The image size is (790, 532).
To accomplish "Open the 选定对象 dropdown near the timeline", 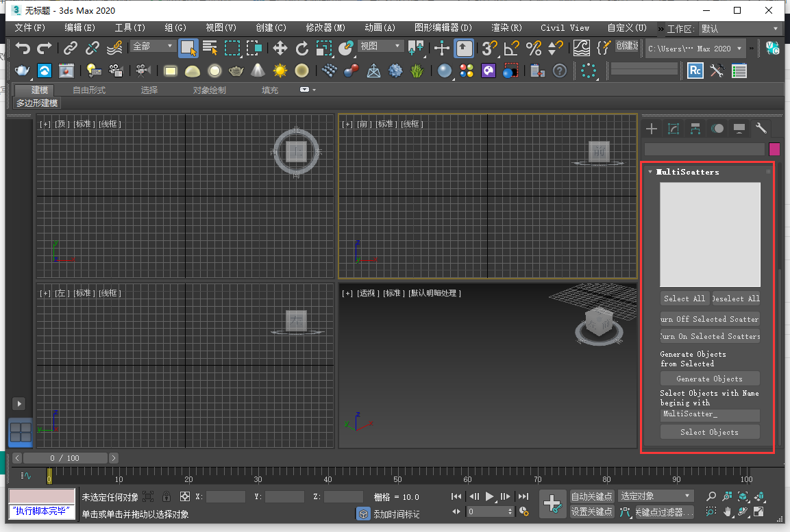I will pos(654,495).
